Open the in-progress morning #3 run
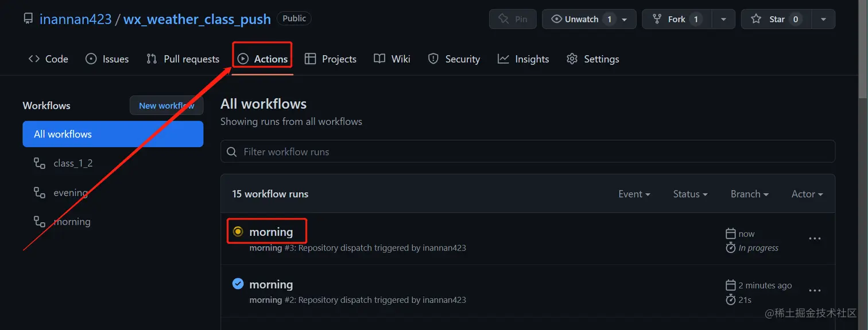This screenshot has width=868, height=330. point(271,232)
